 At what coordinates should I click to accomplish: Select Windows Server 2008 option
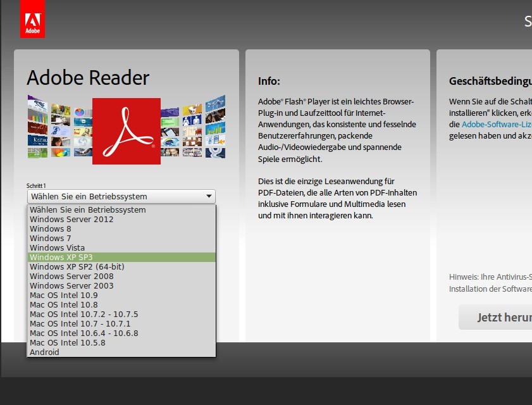click(x=71, y=277)
